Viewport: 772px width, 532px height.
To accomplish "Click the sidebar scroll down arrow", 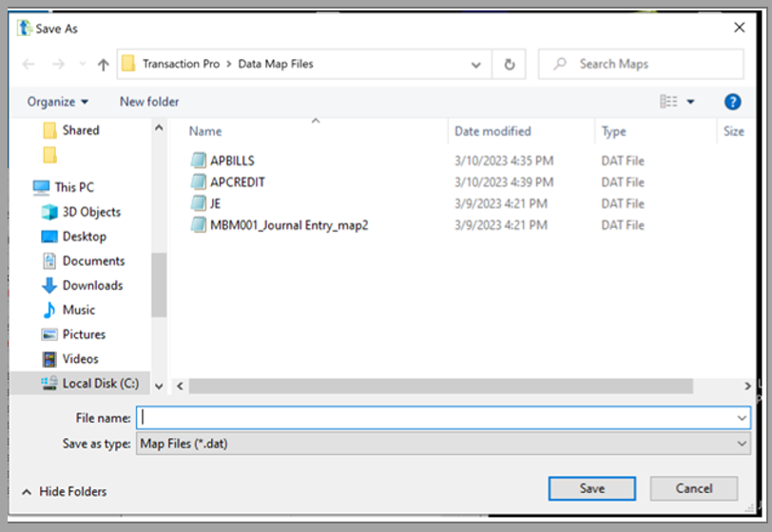I will pyautogui.click(x=159, y=387).
